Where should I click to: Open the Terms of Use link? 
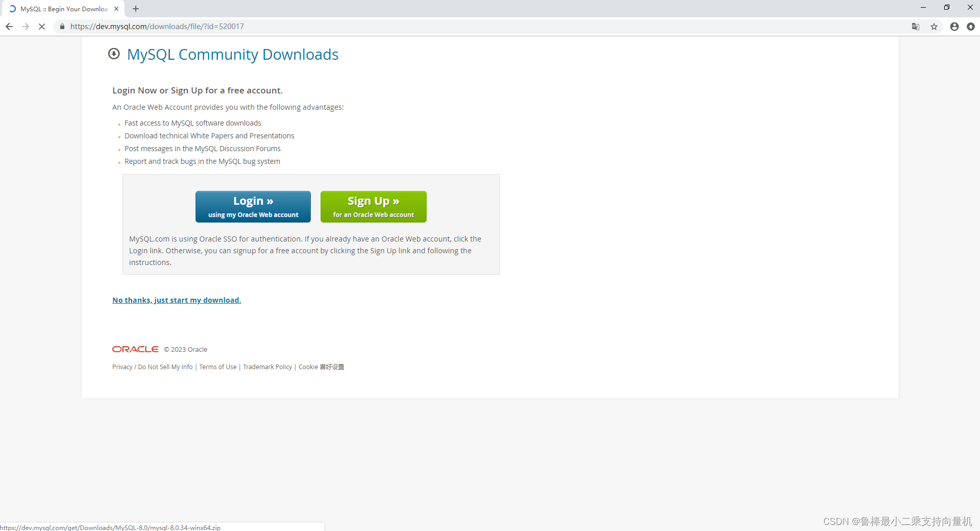click(218, 367)
